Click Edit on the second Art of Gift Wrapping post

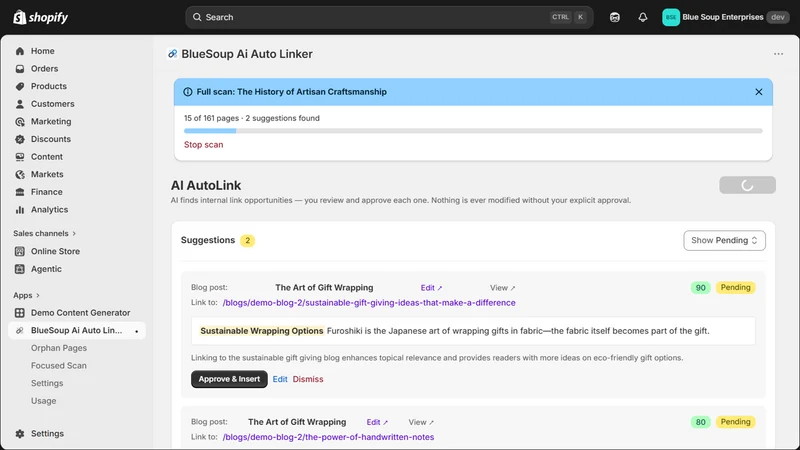pyautogui.click(x=377, y=422)
